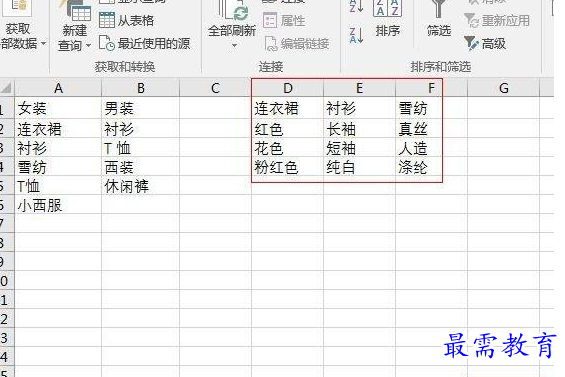Image resolution: width=565 pixels, height=377 pixels.
Task: Click the 从表格 (From Table) icon
Action: click(107, 20)
